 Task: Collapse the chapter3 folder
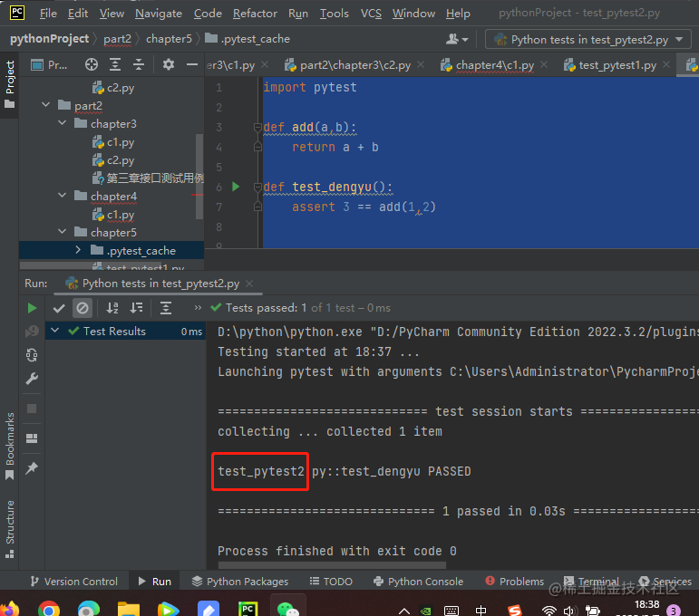pos(63,124)
